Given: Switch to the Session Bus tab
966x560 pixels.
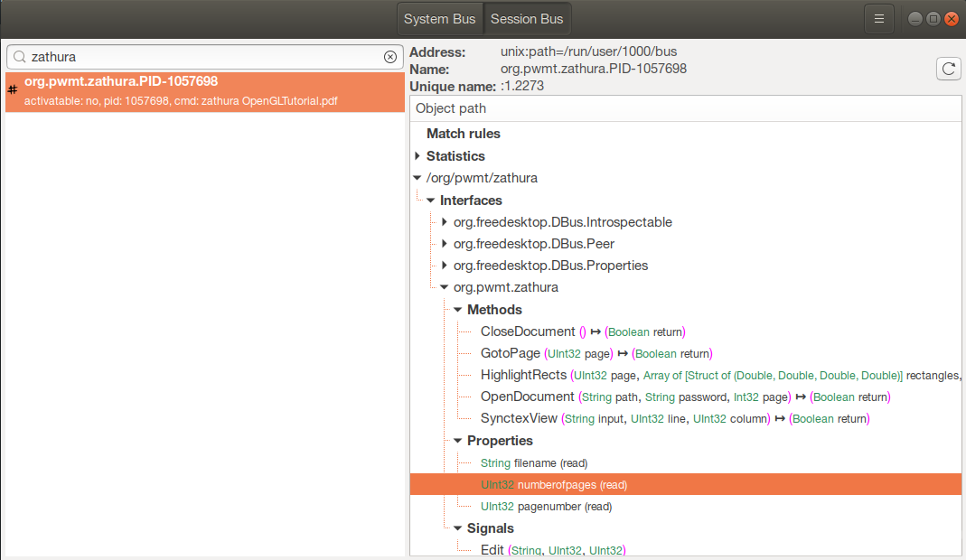Looking at the screenshot, I should (x=527, y=19).
